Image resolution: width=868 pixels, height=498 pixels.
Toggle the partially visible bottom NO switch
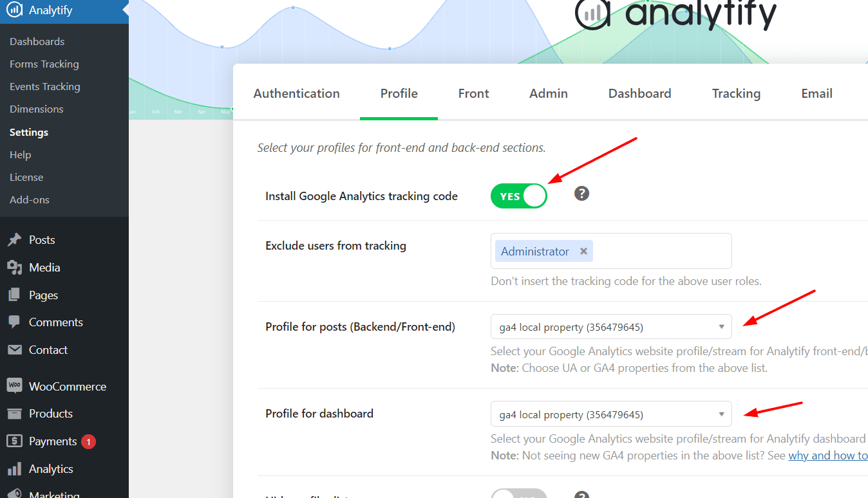click(x=518, y=493)
